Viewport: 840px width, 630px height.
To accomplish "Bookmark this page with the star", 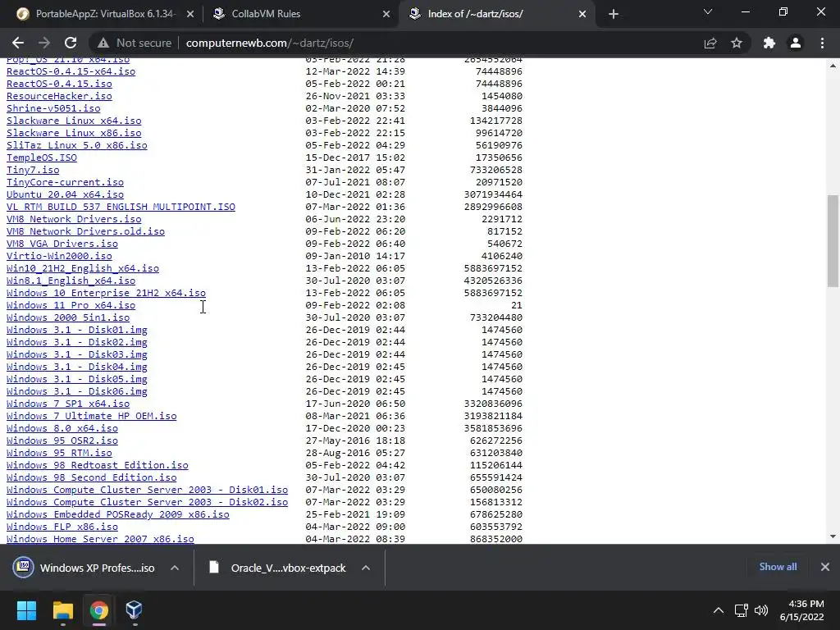I will point(737,43).
